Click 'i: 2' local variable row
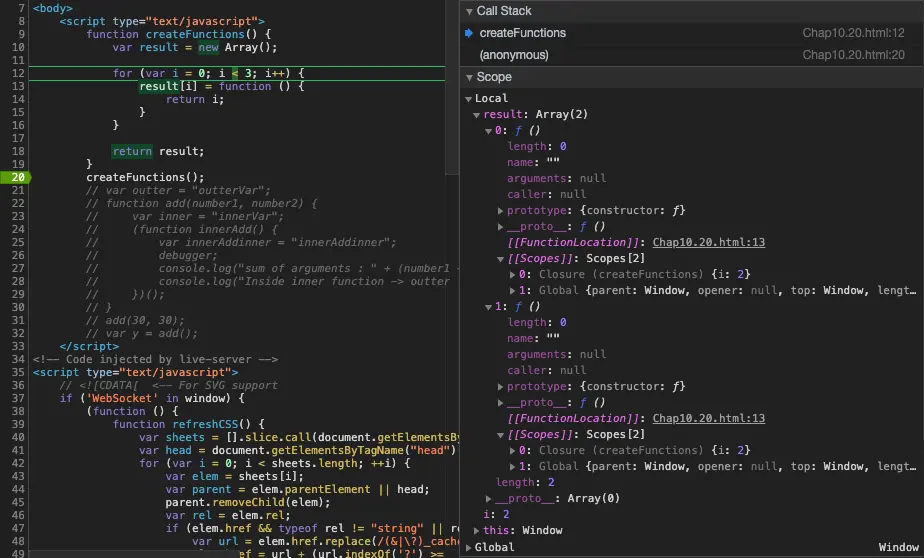924x558 pixels. tap(496, 514)
